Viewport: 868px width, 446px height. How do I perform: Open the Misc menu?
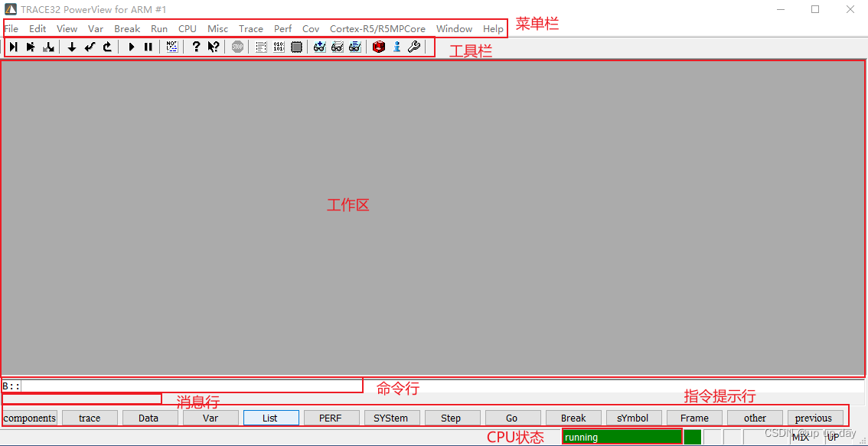217,29
